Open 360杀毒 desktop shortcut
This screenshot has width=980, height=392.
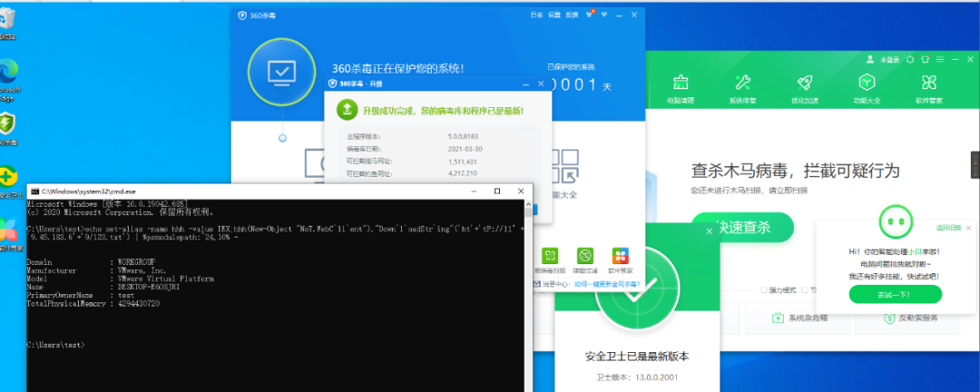7,130
